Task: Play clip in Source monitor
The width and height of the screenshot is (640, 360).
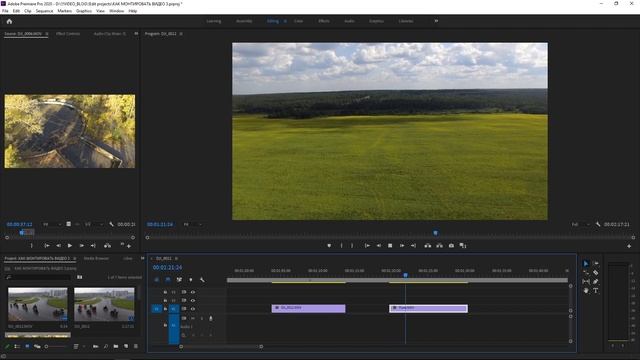Action: (70, 246)
